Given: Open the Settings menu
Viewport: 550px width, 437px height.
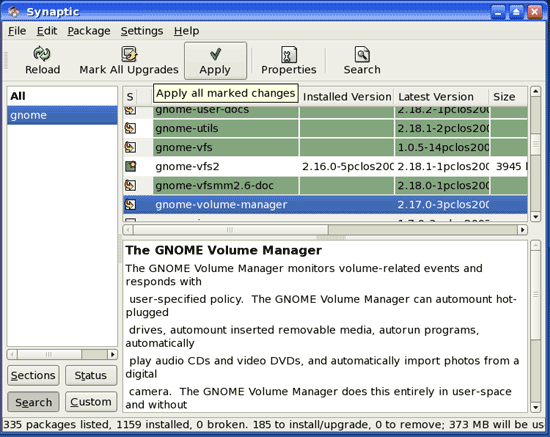Looking at the screenshot, I should 142,31.
